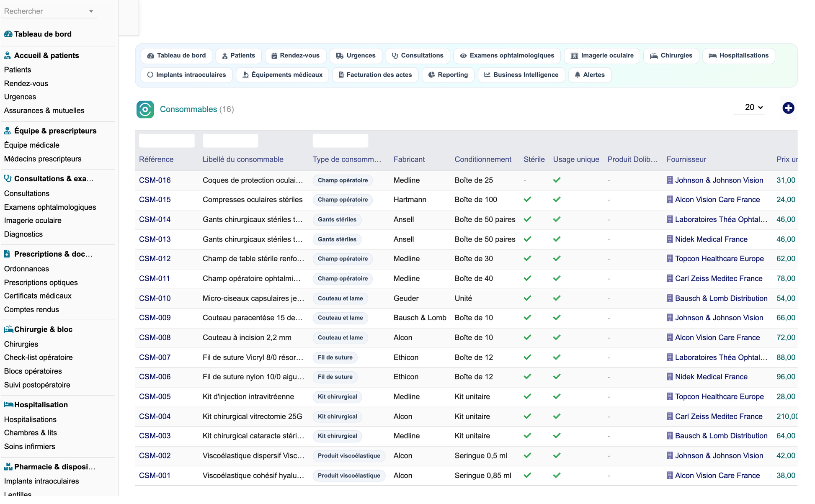Click Gants stériles tag in row CSM-014
Screen dimensions: 815x504
pyautogui.click(x=337, y=219)
